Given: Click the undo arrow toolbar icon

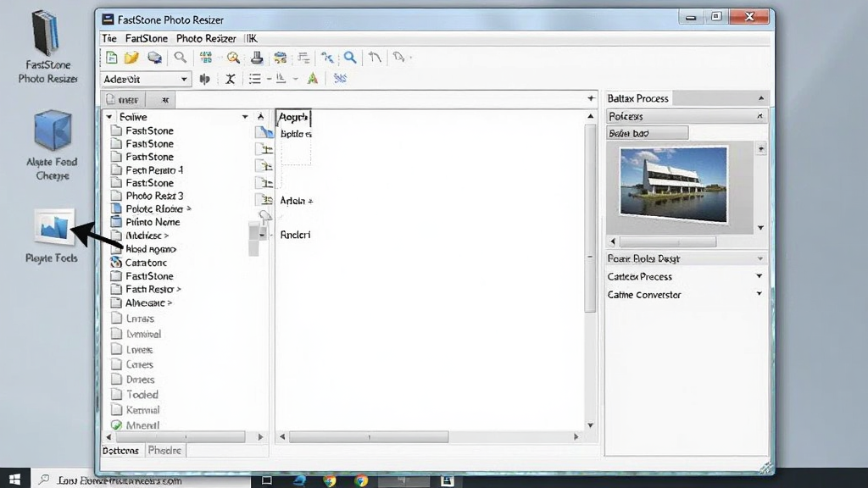Looking at the screenshot, I should 375,57.
